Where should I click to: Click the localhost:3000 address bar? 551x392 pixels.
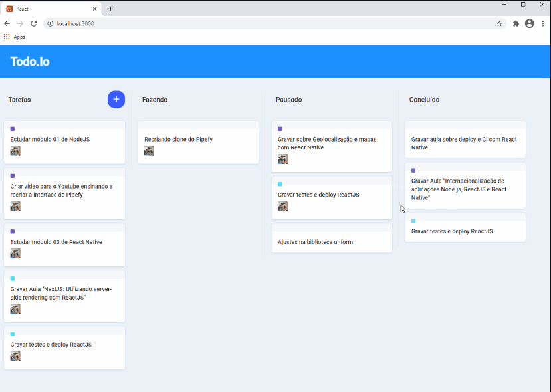tap(274, 23)
